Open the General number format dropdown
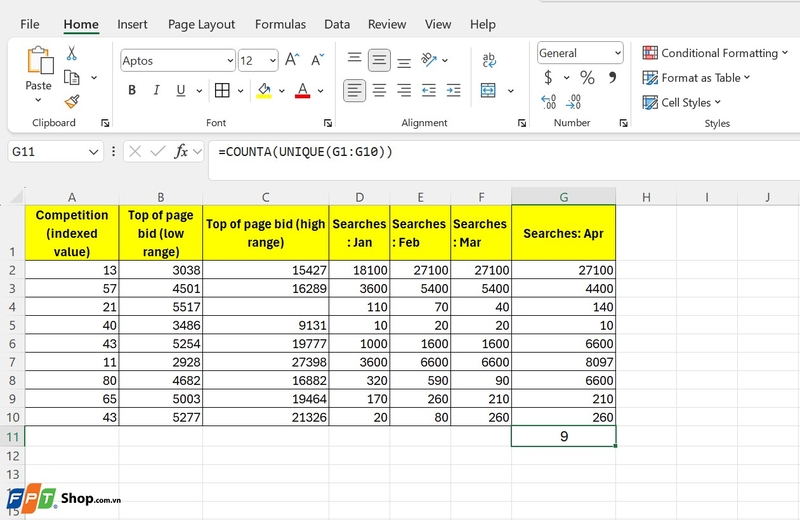The image size is (800, 520). click(x=618, y=53)
